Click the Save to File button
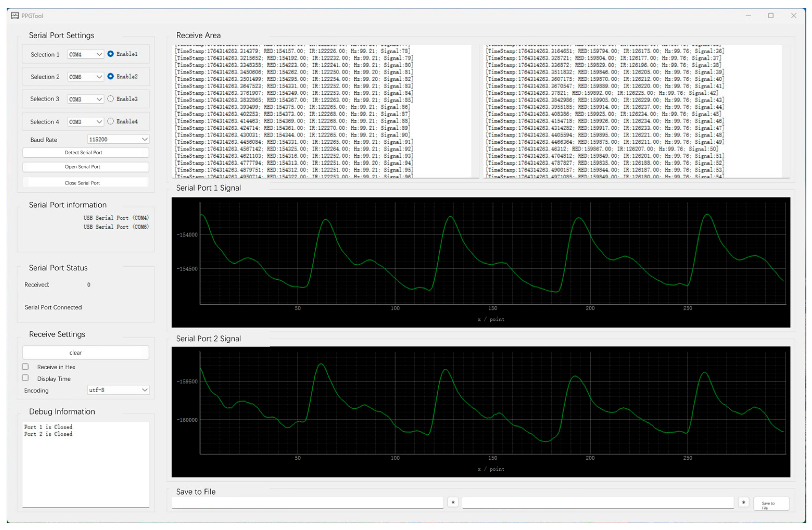This screenshot has height=530, width=812. click(x=771, y=504)
